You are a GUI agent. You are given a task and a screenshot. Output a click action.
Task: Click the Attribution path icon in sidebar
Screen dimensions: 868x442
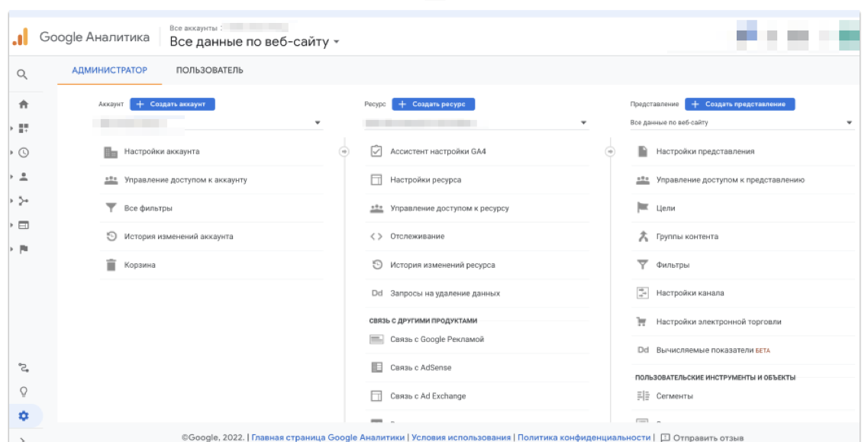[24, 368]
